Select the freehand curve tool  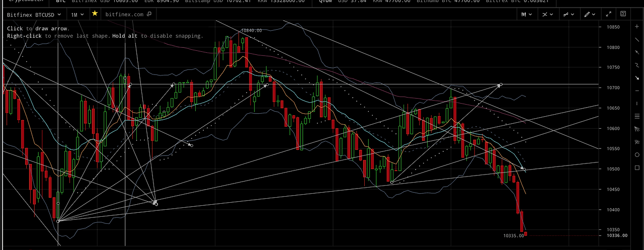click(637, 65)
